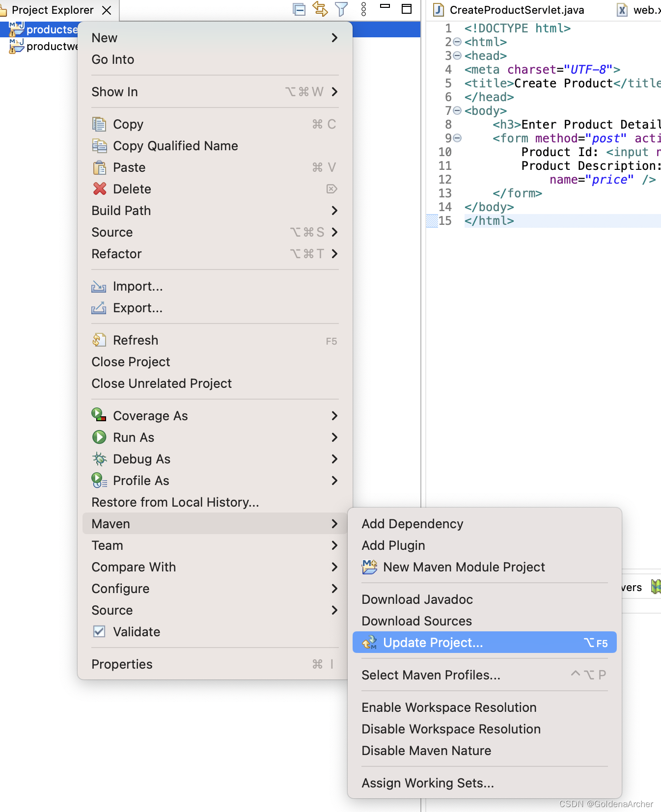This screenshot has width=661, height=812.
Task: Click the Refresh icon
Action: click(x=99, y=340)
